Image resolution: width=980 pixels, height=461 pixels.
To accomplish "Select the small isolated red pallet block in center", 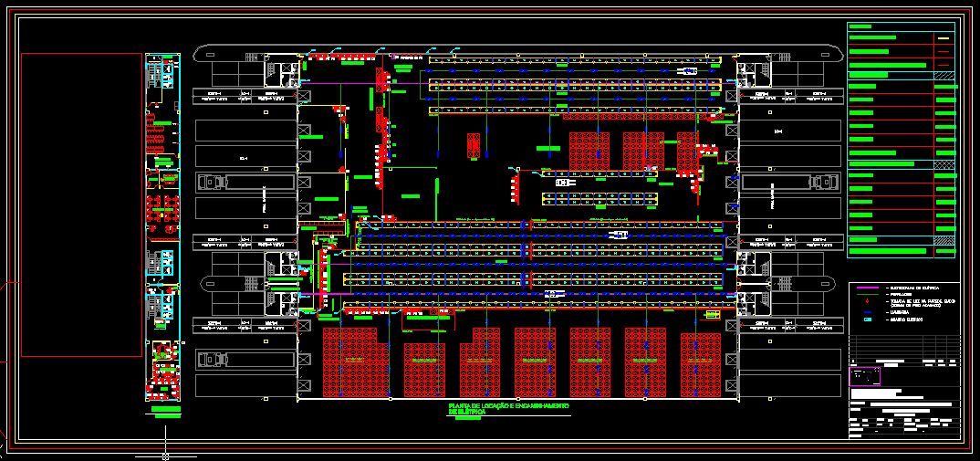I will (474, 145).
